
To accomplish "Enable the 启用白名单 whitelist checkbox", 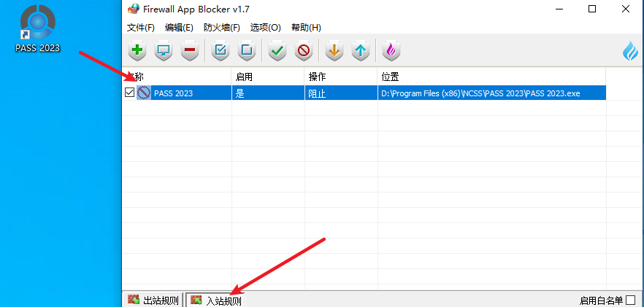I will pyautogui.click(x=631, y=300).
